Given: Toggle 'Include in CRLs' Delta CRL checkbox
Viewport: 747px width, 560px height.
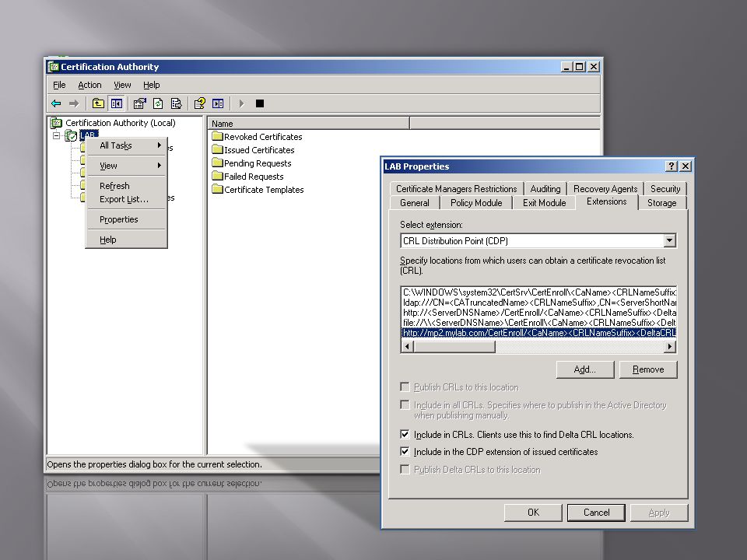Looking at the screenshot, I should [x=405, y=434].
